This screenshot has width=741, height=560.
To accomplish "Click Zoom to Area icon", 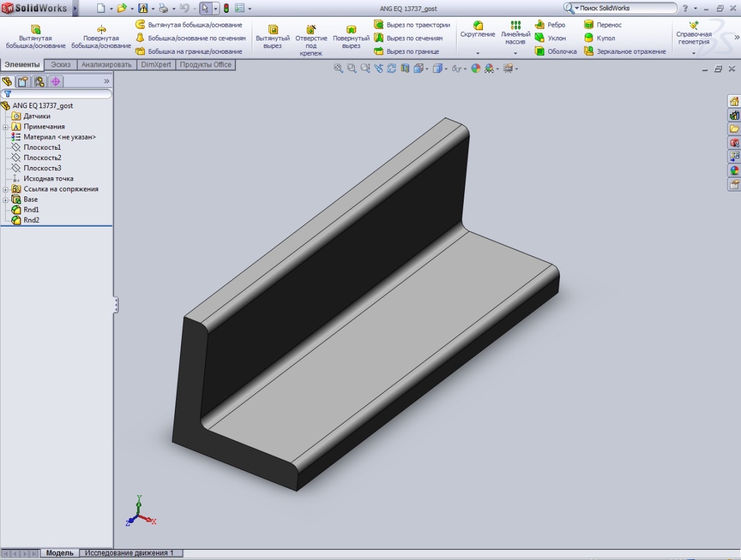I will pos(352,68).
